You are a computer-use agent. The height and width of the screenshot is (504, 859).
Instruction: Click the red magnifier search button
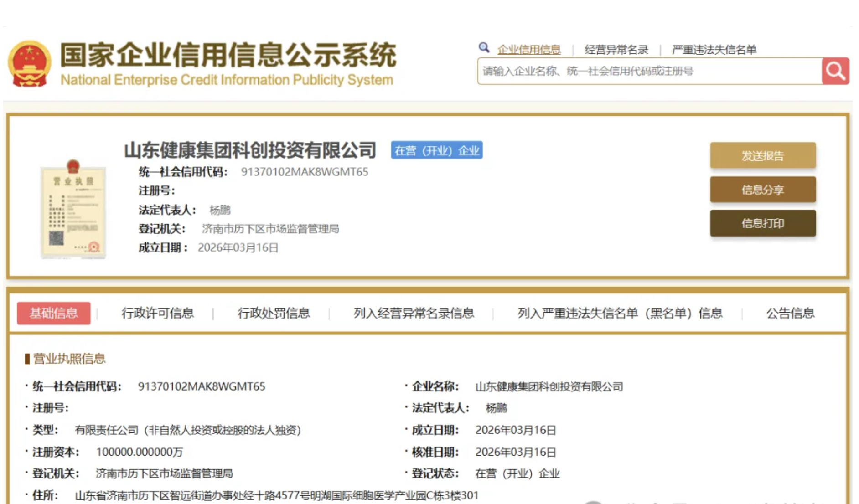[835, 71]
